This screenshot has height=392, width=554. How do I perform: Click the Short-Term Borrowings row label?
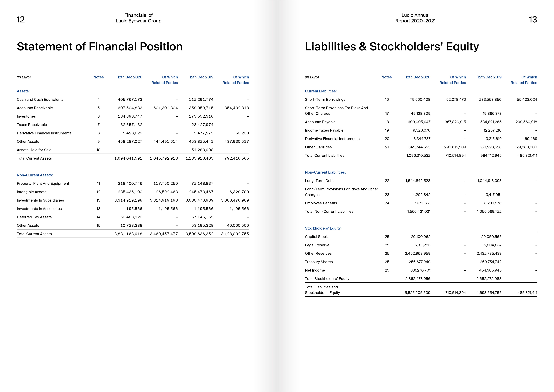(x=325, y=99)
